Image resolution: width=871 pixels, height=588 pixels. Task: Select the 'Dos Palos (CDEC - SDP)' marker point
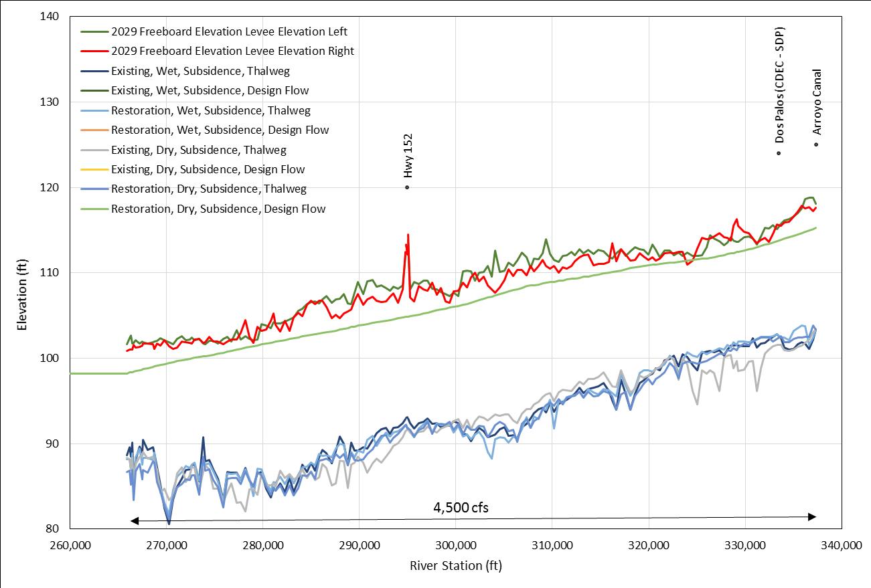[x=779, y=153]
